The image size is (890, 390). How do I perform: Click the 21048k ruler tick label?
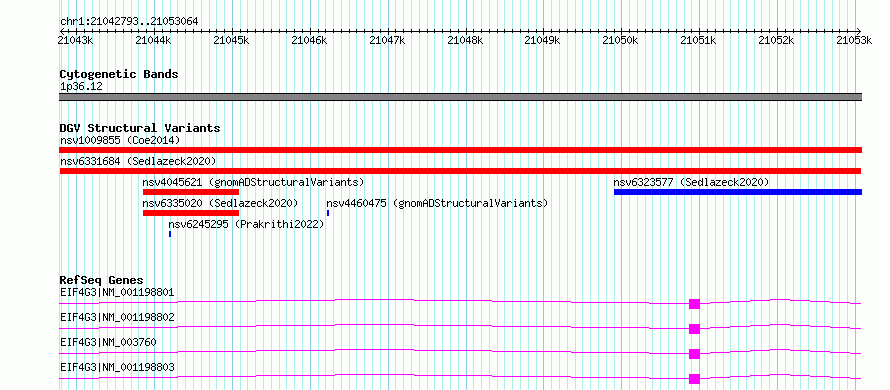click(x=465, y=40)
